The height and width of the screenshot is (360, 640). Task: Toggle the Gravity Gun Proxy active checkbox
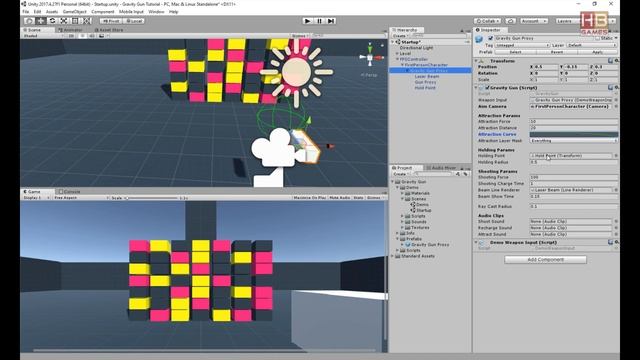coord(491,38)
